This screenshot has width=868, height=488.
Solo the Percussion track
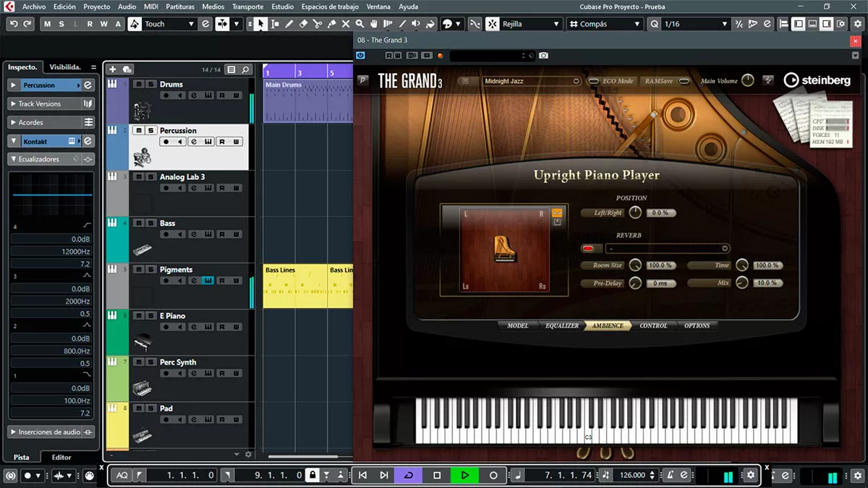[x=150, y=130]
